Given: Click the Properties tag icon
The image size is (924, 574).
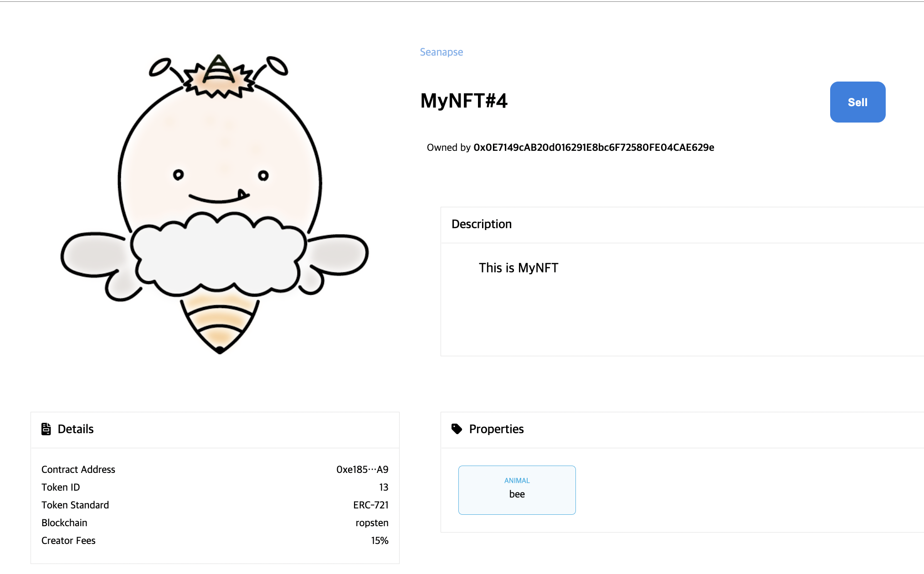Looking at the screenshot, I should (x=457, y=429).
